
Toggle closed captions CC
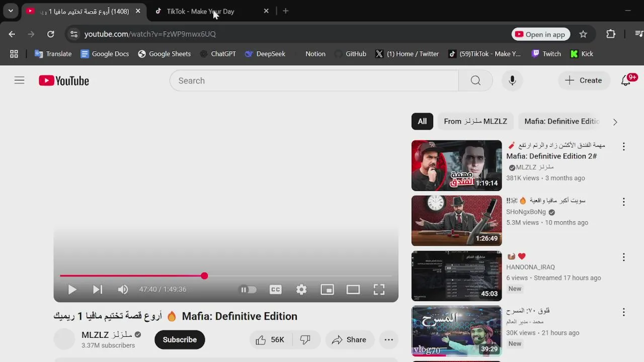(x=275, y=289)
